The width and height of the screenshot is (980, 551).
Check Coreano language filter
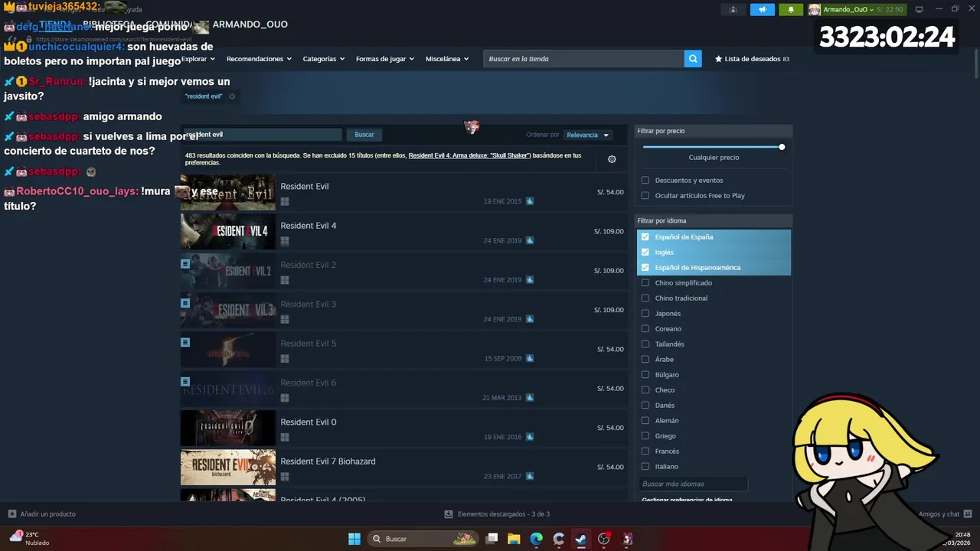point(645,329)
